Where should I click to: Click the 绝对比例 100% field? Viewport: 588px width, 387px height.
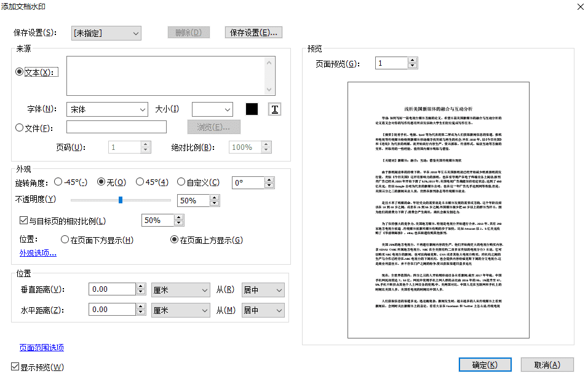coord(245,147)
